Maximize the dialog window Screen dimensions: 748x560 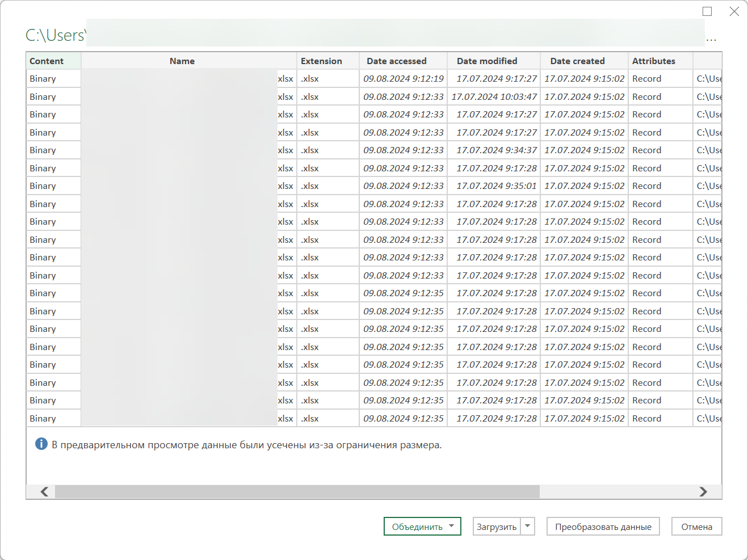[707, 11]
